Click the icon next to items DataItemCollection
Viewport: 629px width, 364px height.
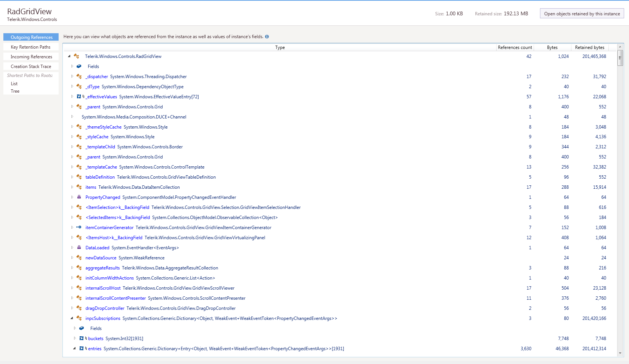click(79, 187)
